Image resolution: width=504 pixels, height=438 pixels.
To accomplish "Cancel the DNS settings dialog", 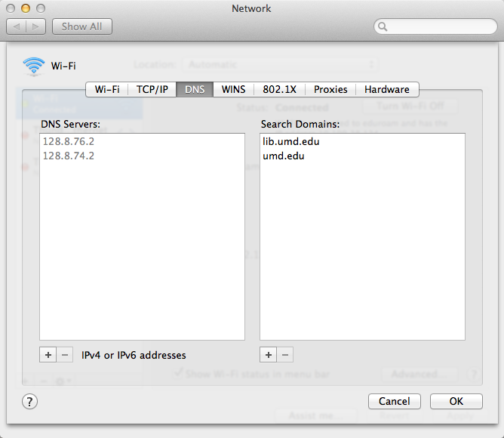I will click(x=394, y=401).
